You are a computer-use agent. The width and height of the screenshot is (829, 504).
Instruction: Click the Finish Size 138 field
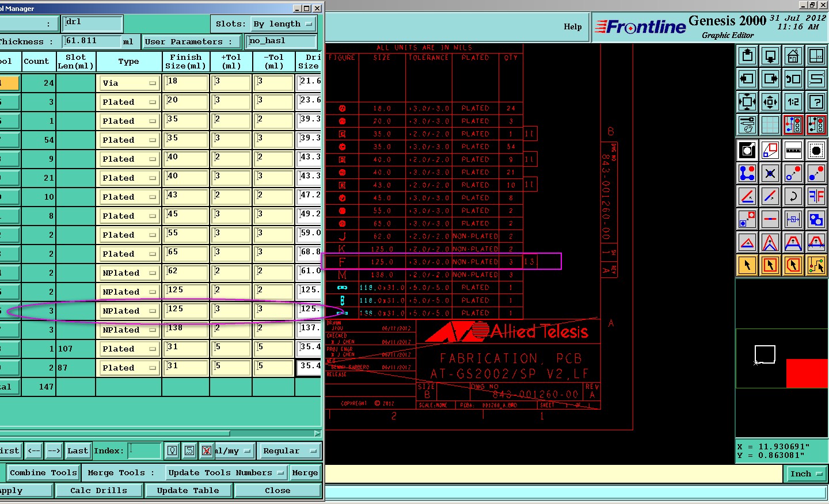tap(186, 330)
